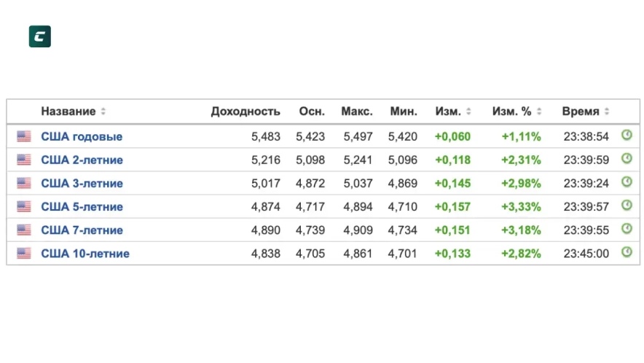Open the США 7-летние bond link
The image size is (644, 363).
82,230
